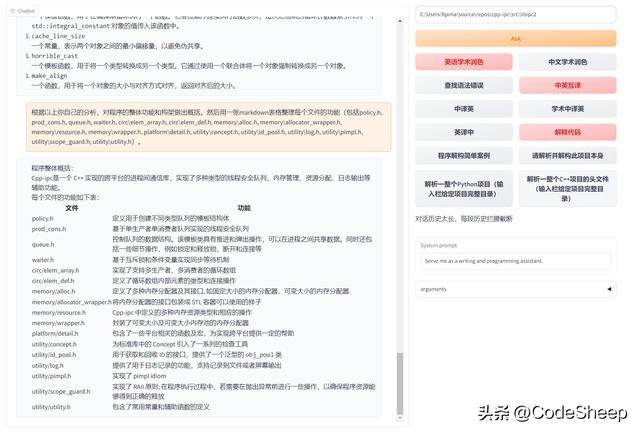Image resolution: width=640 pixels, height=434 pixels.
Task: Click 请解析并解构此项目本身 button
Action: tap(568, 155)
